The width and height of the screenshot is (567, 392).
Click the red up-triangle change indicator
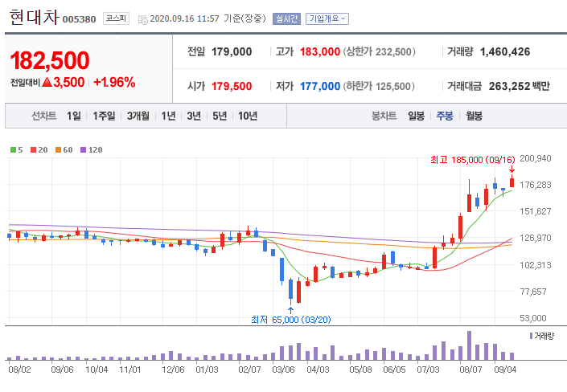point(47,82)
